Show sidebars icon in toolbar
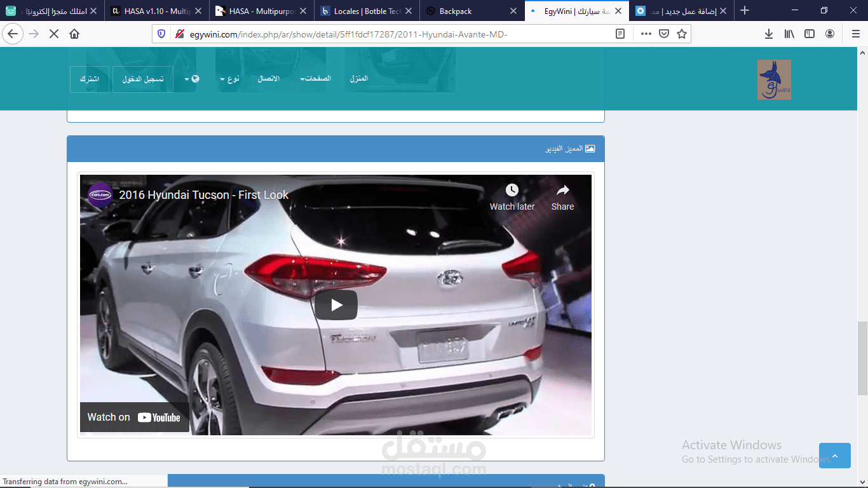The width and height of the screenshot is (868, 488). 810,34
